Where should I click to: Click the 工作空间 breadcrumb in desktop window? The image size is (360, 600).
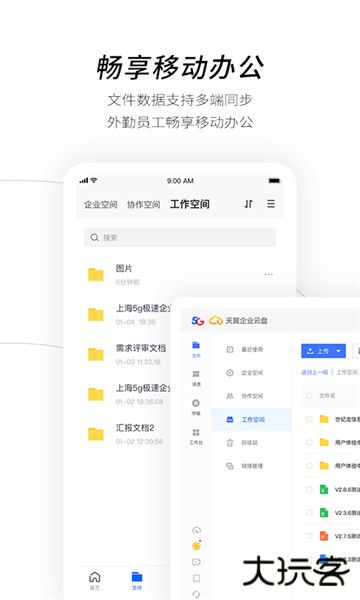click(347, 372)
